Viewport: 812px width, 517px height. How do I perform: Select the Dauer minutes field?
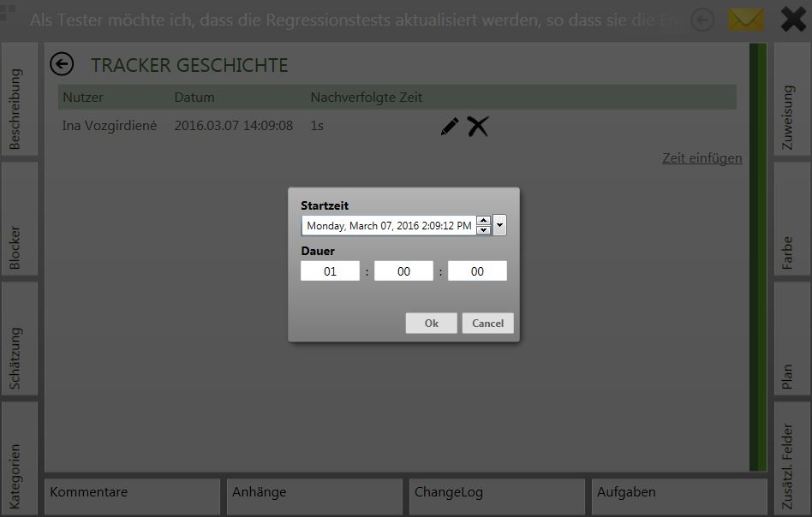pyautogui.click(x=403, y=271)
